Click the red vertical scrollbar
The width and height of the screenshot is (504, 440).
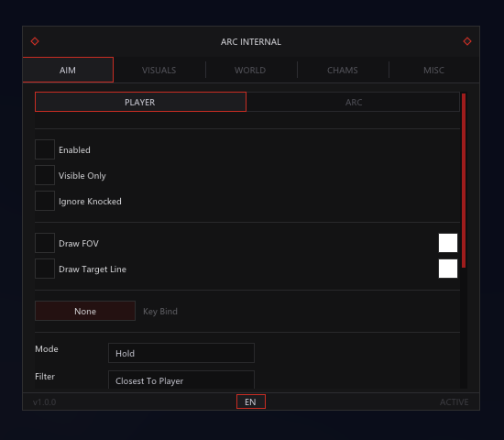click(464, 181)
